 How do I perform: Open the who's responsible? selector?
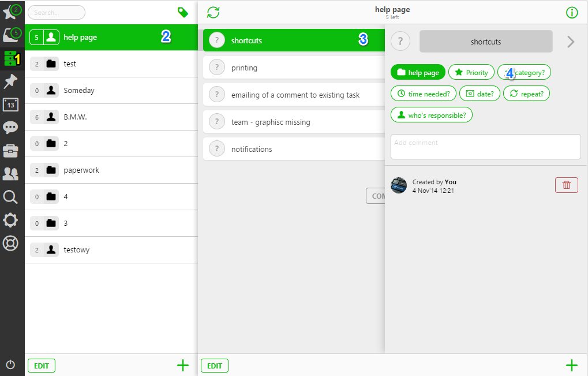pyautogui.click(x=432, y=115)
